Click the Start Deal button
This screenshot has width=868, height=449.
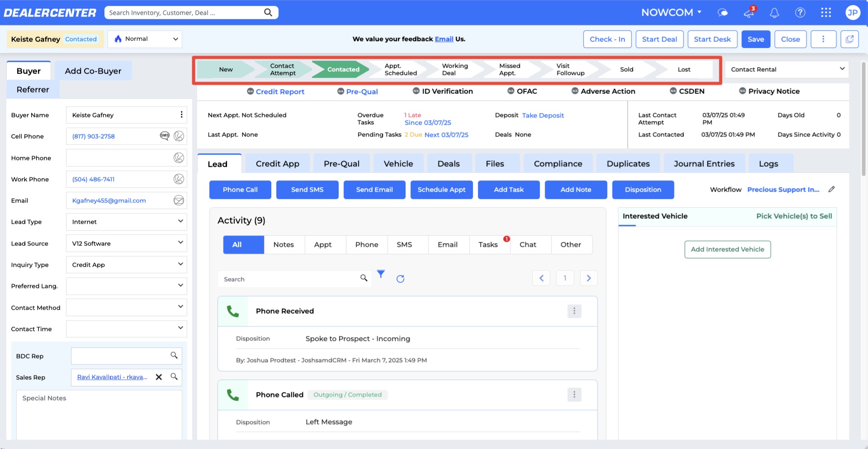click(x=659, y=39)
